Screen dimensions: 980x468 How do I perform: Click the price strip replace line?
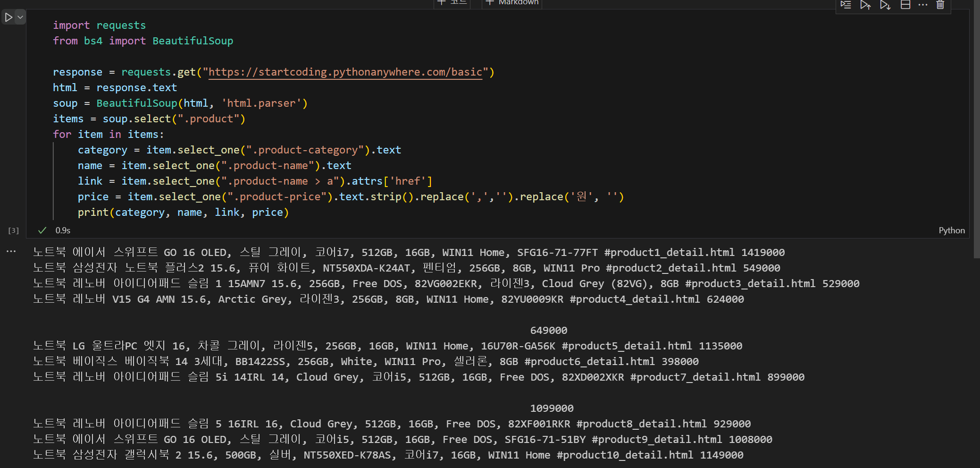click(351, 197)
